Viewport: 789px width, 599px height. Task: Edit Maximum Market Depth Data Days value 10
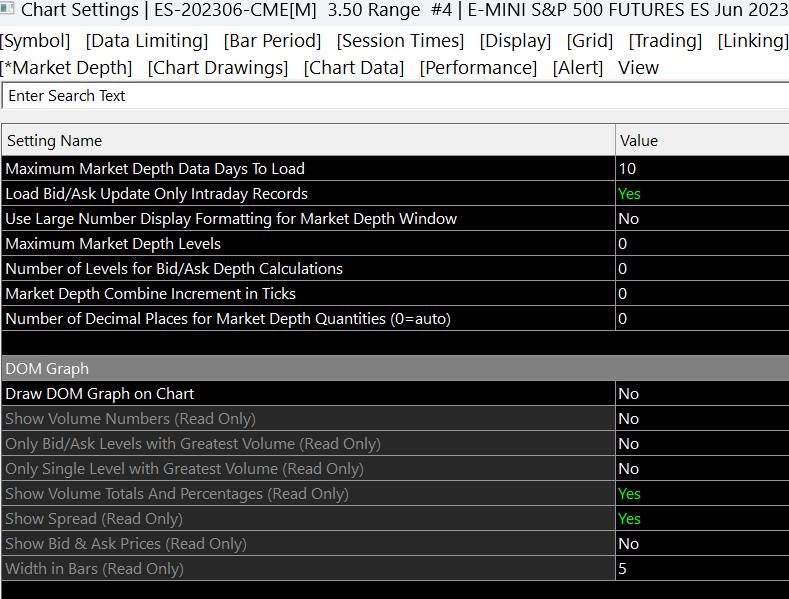[702, 169]
